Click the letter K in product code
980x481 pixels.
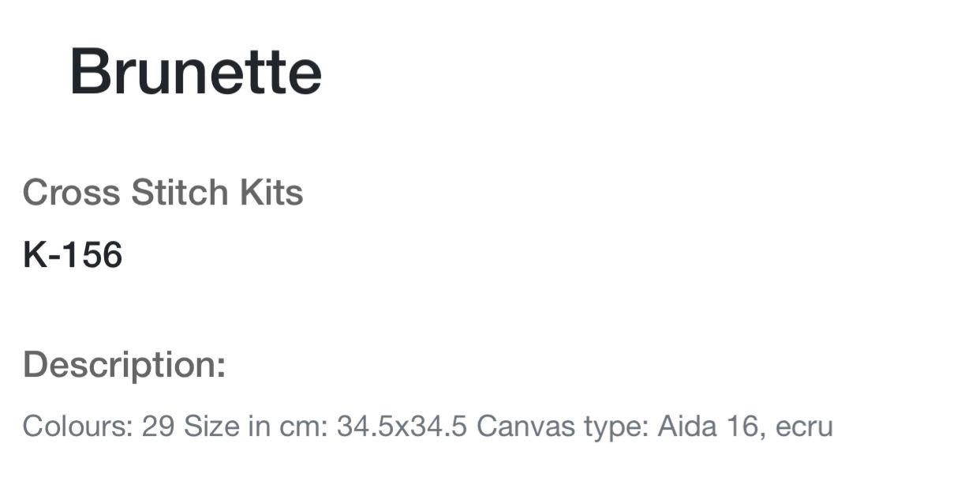(x=33, y=255)
